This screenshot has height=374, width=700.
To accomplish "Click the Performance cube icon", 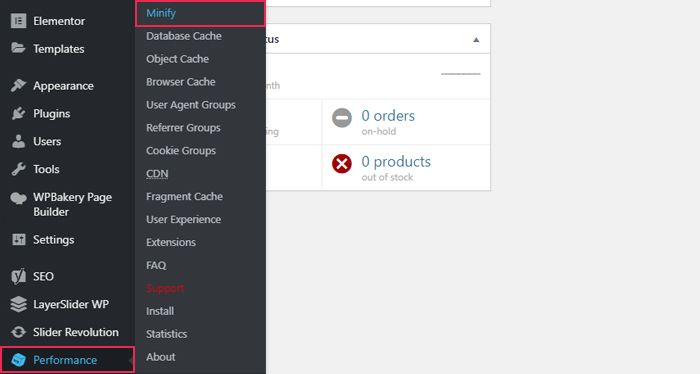I will [18, 360].
